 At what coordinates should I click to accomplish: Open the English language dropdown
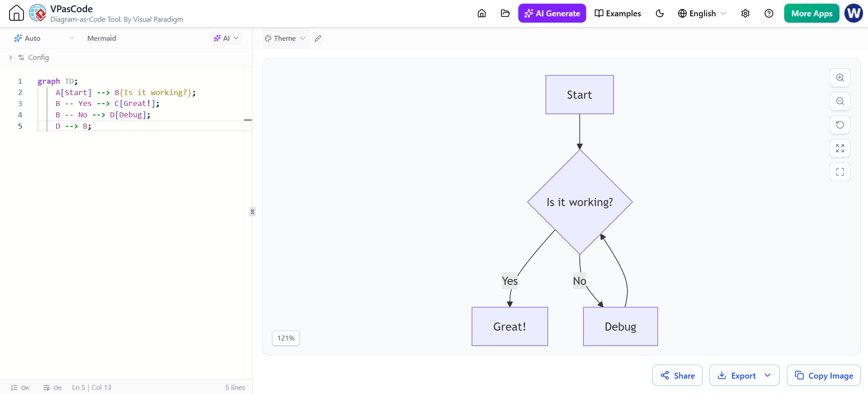pos(702,13)
